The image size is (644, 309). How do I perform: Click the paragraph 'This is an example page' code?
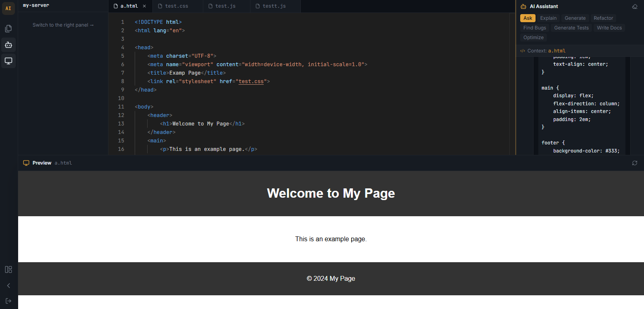click(208, 149)
